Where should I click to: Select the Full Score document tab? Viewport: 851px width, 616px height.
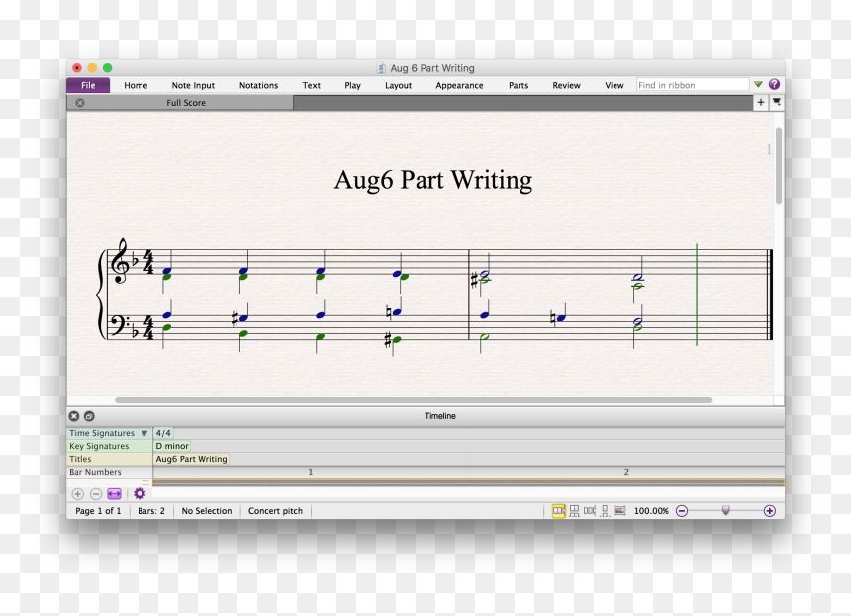(180, 103)
